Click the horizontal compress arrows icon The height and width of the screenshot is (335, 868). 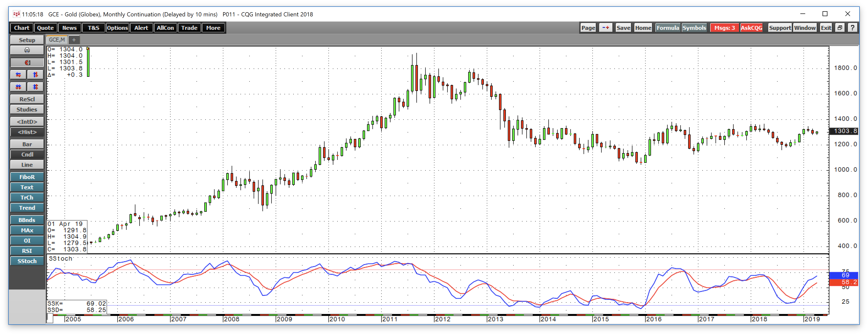coord(19,87)
